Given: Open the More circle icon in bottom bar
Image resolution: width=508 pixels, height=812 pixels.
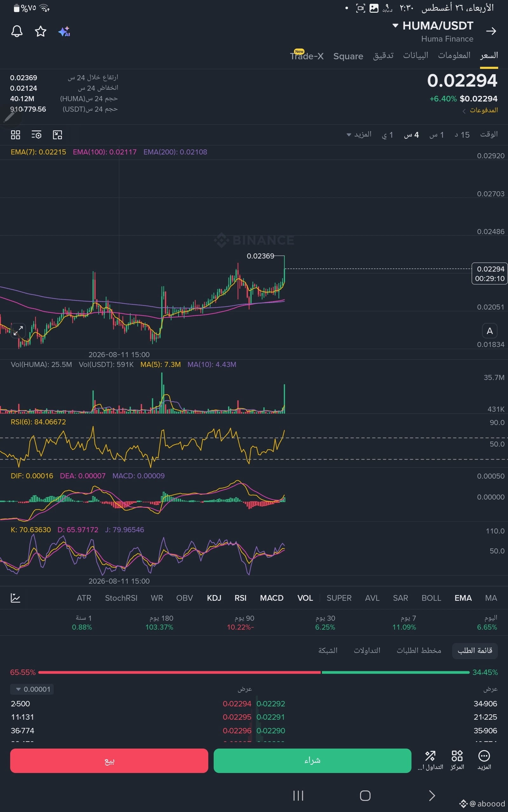Looking at the screenshot, I should [x=484, y=760].
